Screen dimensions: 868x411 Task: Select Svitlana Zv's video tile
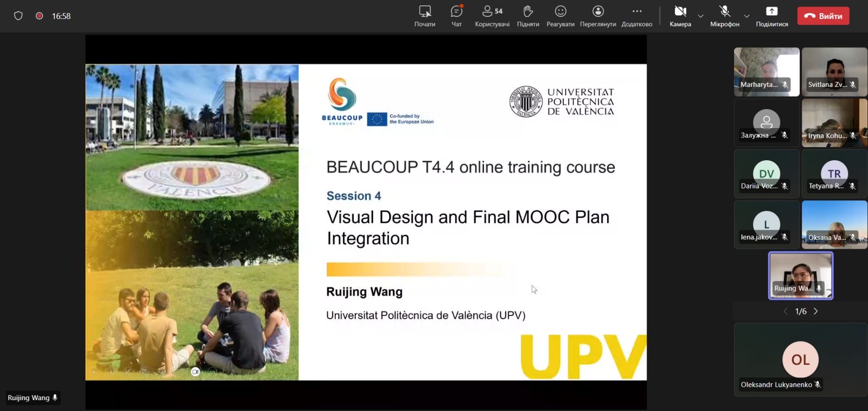click(x=834, y=72)
